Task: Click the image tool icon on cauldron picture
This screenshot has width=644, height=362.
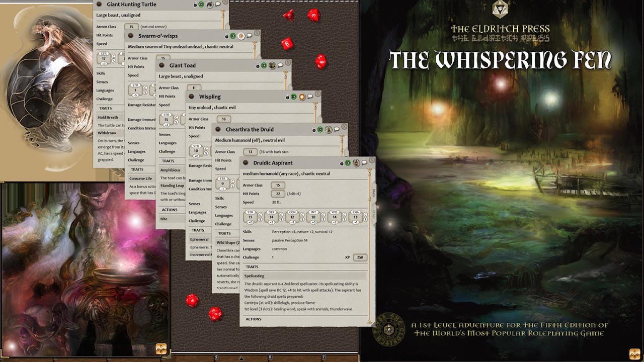Action: coord(161,349)
